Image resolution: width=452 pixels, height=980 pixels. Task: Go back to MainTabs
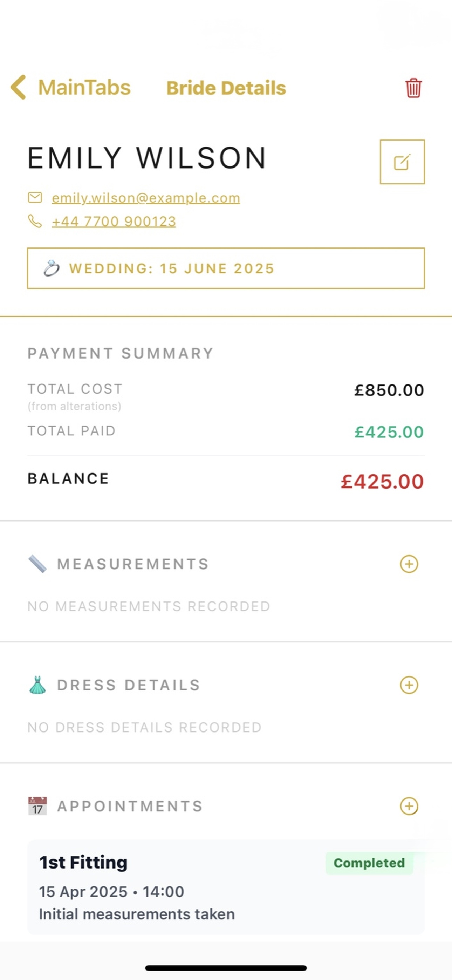(84, 88)
